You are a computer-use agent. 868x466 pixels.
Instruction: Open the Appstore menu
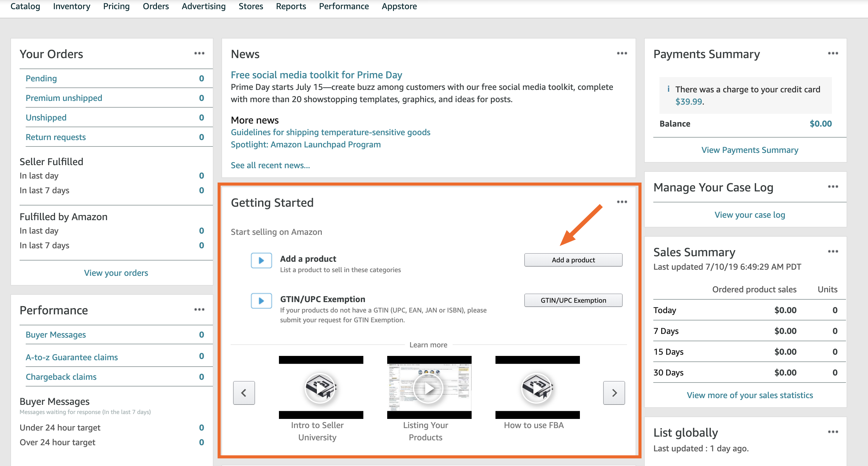tap(399, 6)
